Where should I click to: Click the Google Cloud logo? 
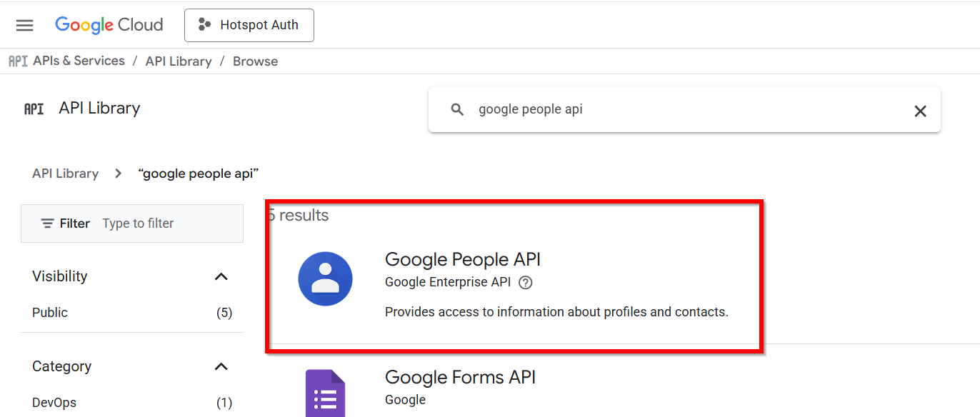click(109, 25)
